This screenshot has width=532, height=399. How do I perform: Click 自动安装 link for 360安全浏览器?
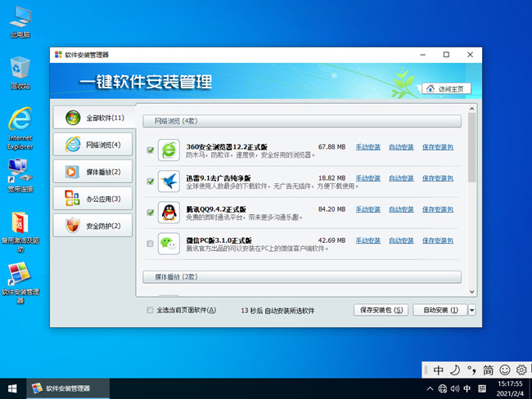[401, 147]
